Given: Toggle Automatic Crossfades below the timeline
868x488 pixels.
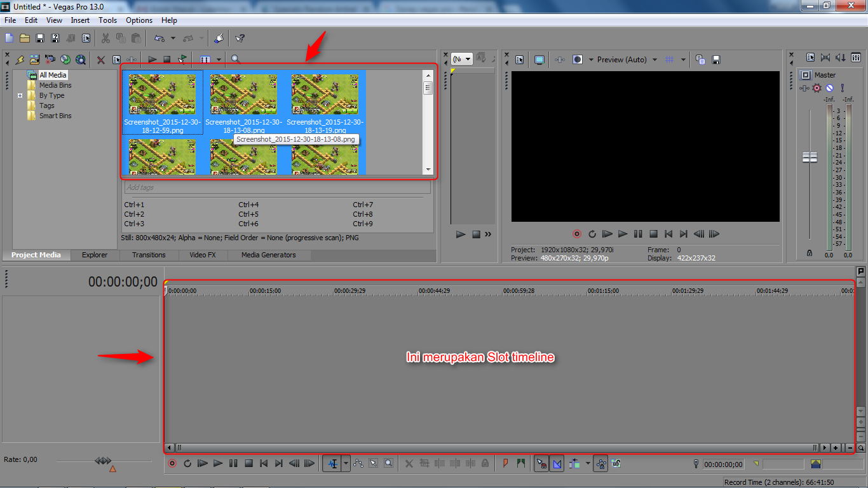Looking at the screenshot, I should 557,464.
